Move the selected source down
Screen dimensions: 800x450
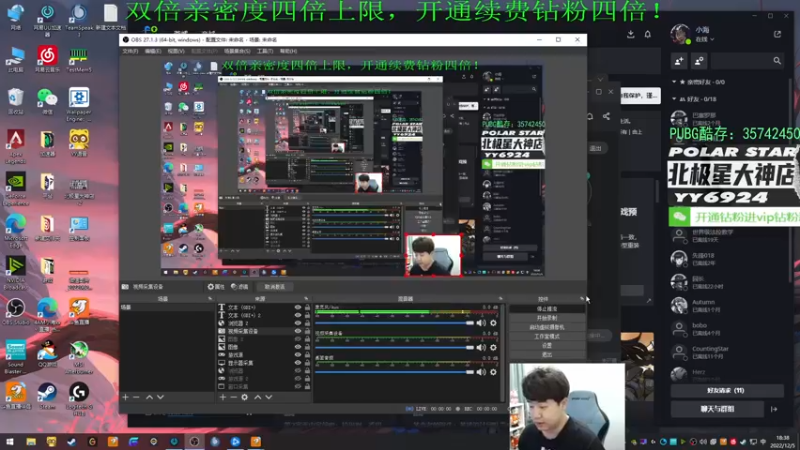(x=269, y=397)
